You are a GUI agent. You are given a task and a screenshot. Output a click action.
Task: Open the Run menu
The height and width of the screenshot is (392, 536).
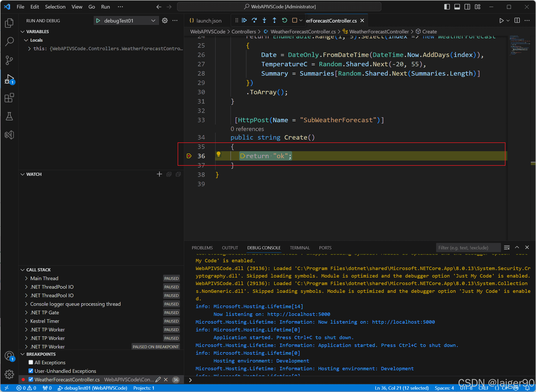[x=105, y=7]
